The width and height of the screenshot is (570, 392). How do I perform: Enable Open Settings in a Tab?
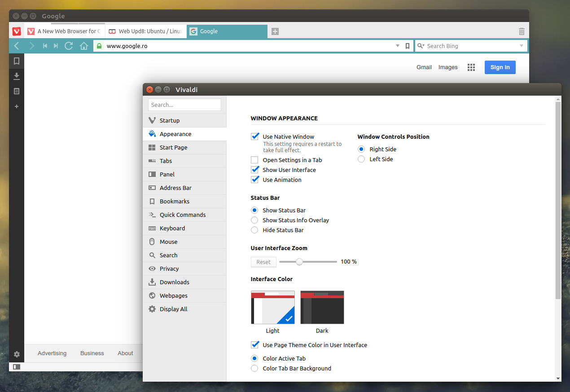click(x=254, y=160)
